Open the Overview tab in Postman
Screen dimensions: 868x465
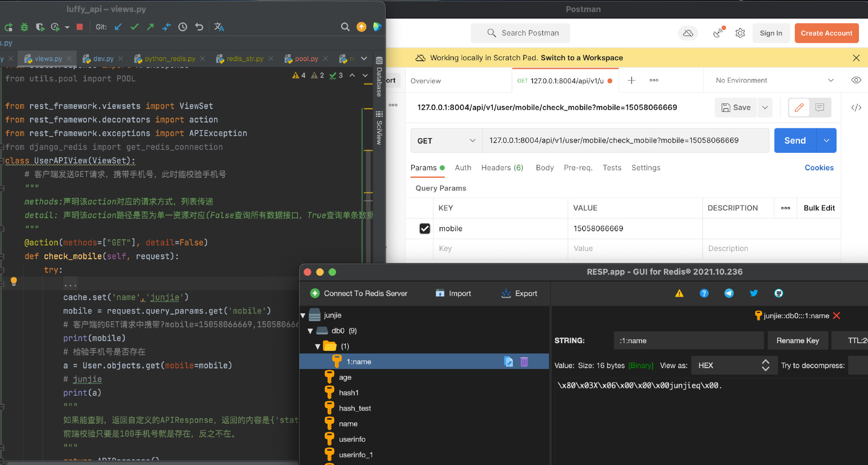(x=425, y=81)
